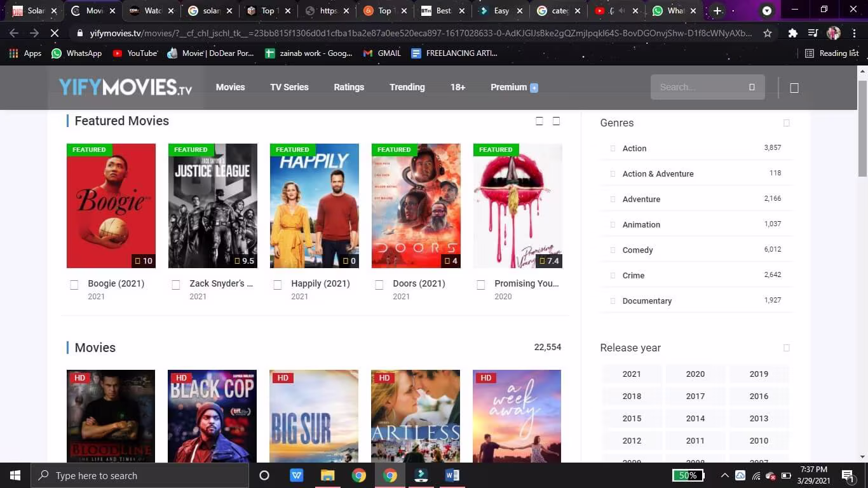Open the Premium menu item
Image resolution: width=868 pixels, height=488 pixels.
514,87
